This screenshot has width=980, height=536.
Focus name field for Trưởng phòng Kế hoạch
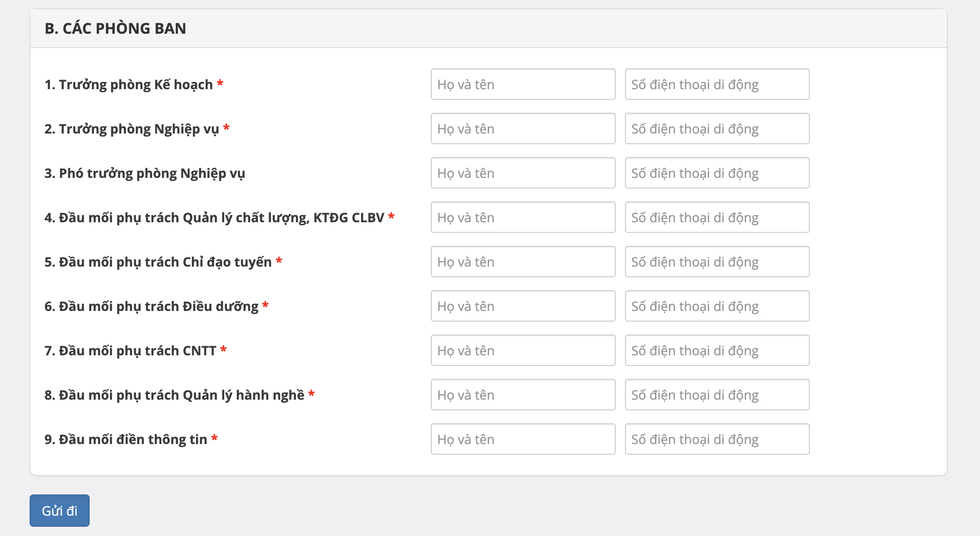point(523,84)
